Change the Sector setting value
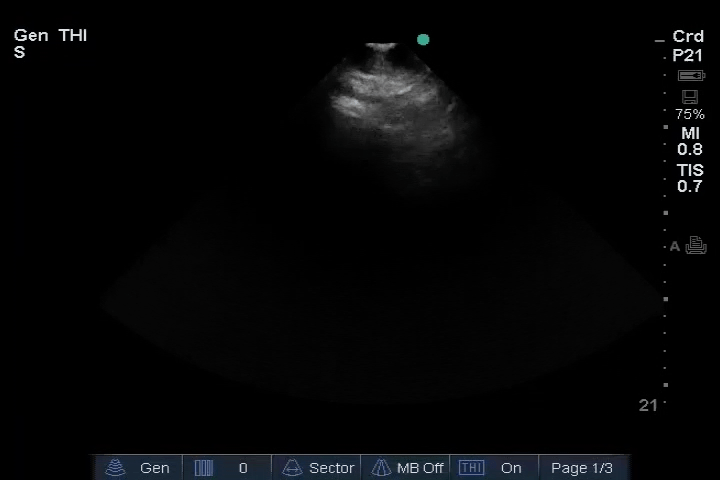Image resolution: width=720 pixels, height=480 pixels. [x=332, y=468]
